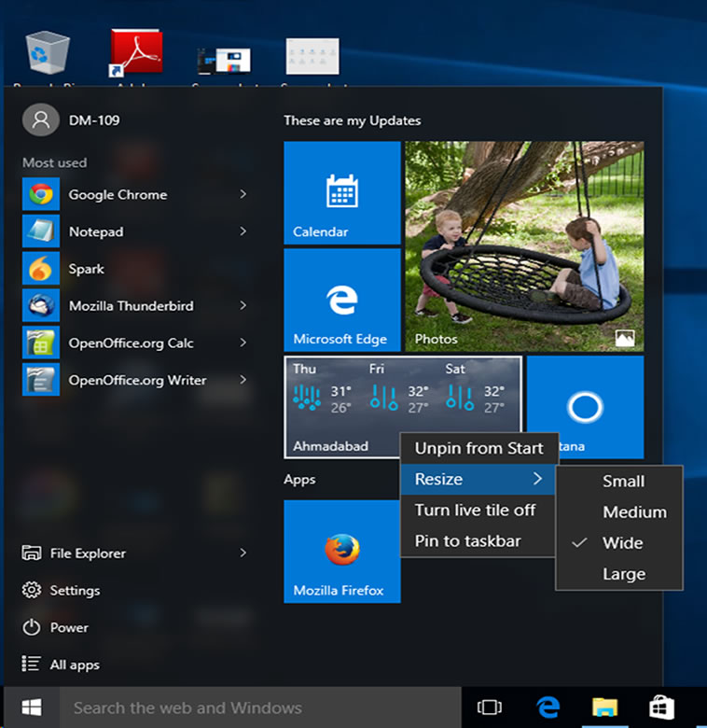Open the light gray screenshot file on desktop
Viewport: 707px width, 728px height.
point(312,56)
